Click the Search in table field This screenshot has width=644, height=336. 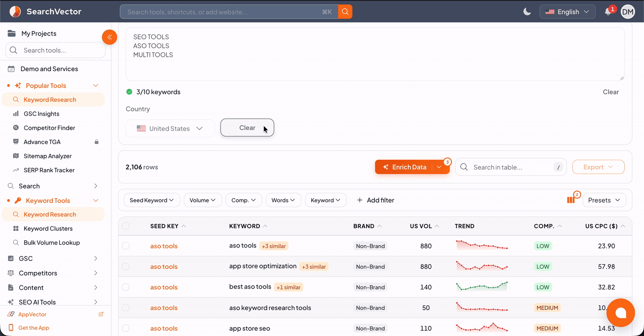click(511, 167)
